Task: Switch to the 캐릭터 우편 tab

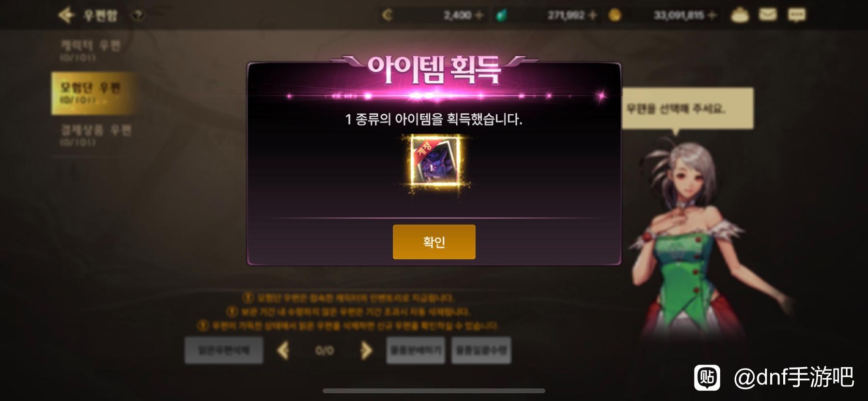Action: point(91,50)
